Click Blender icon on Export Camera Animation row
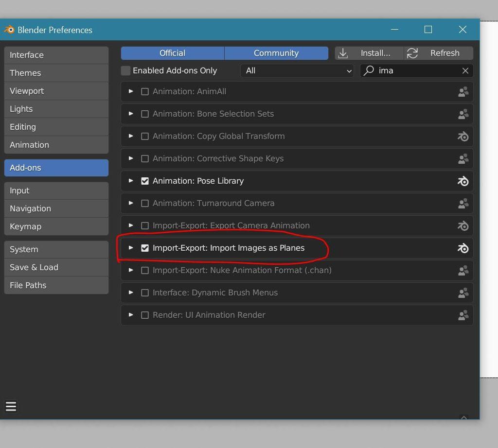The height and width of the screenshot is (448, 498). (463, 226)
